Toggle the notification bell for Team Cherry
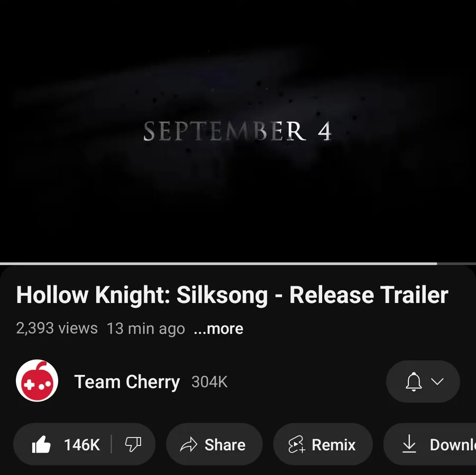476x475 pixels. point(414,381)
